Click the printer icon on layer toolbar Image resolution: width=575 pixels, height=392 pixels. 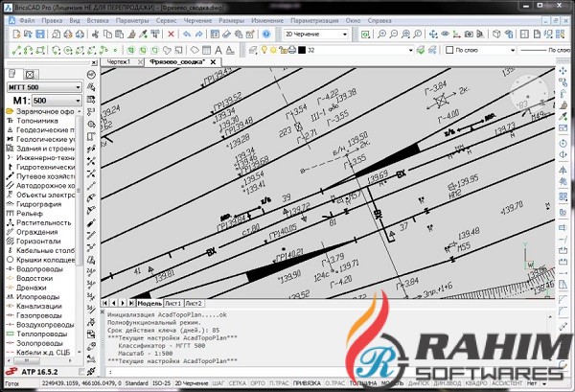point(292,50)
